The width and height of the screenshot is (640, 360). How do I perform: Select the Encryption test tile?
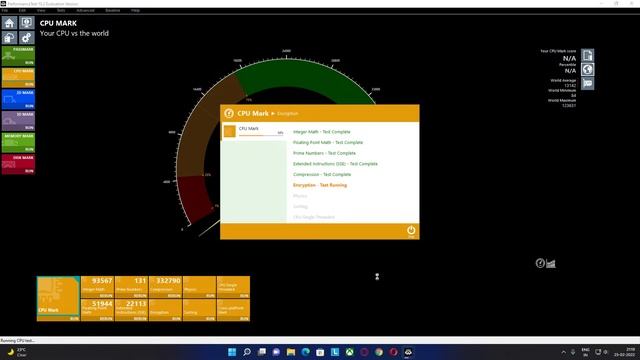click(x=165, y=310)
